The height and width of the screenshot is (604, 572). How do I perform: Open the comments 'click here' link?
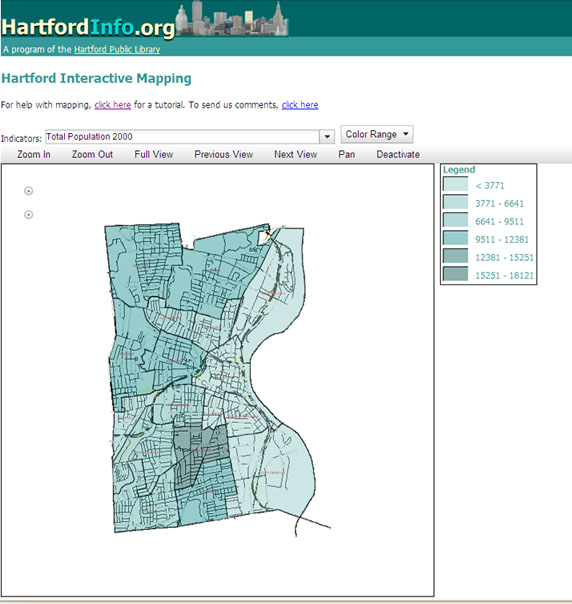point(300,105)
